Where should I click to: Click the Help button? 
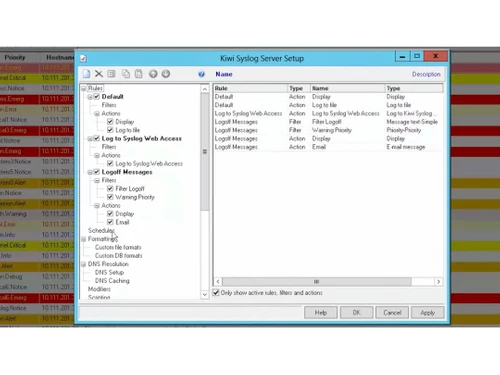pos(321,313)
